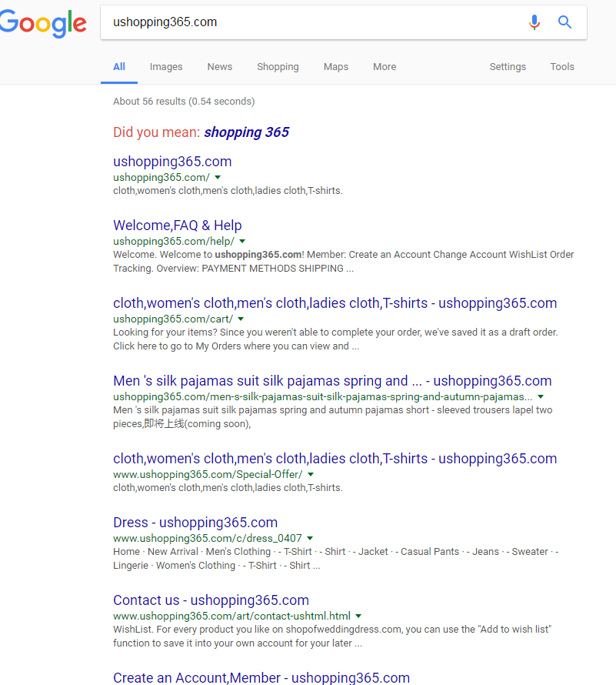
Task: Click the blue magnifier search icon
Action: pos(565,22)
